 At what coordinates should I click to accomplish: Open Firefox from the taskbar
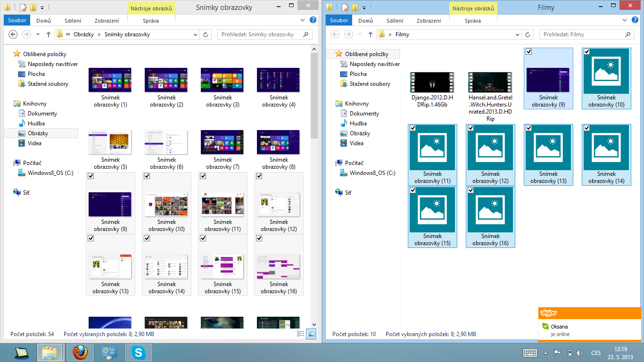click(80, 353)
